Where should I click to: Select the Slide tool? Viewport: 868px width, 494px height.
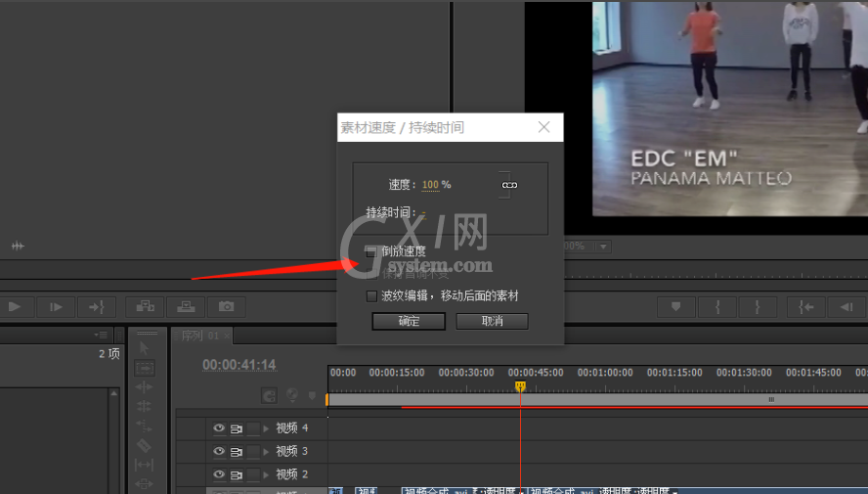[144, 483]
